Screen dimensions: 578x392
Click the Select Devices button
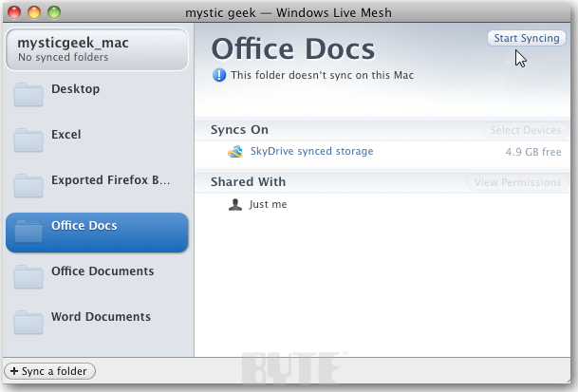tap(523, 130)
